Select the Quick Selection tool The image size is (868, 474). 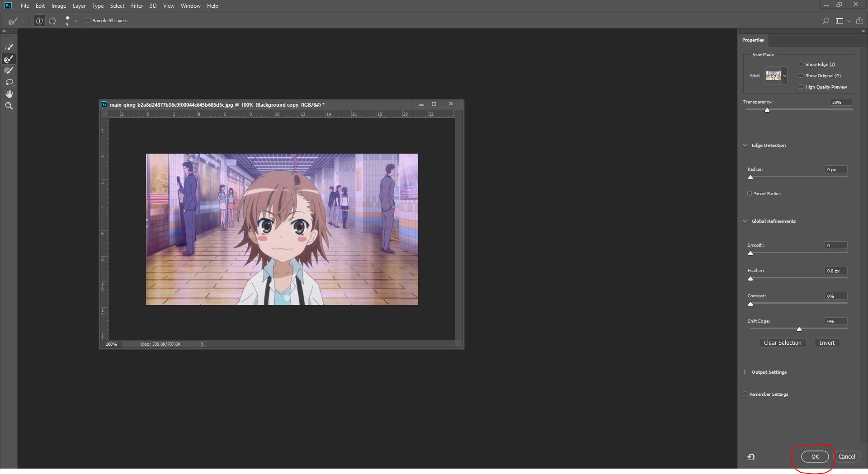tap(9, 47)
